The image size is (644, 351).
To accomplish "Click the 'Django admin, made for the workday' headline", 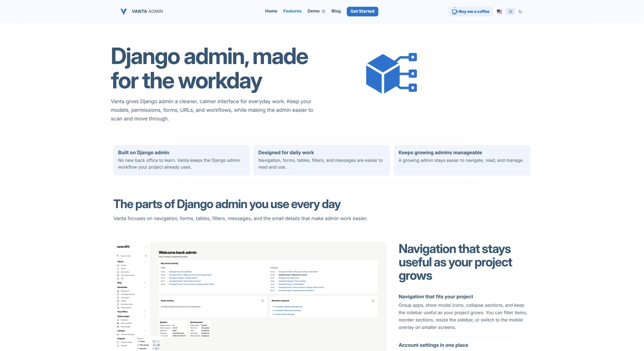I will (x=210, y=69).
